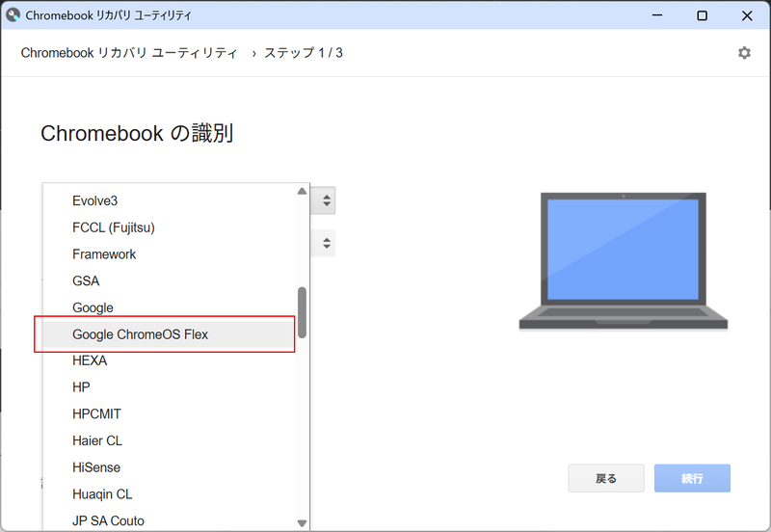This screenshot has height=532, width=771.
Task: Choose HiSense in the list
Action: [x=169, y=467]
